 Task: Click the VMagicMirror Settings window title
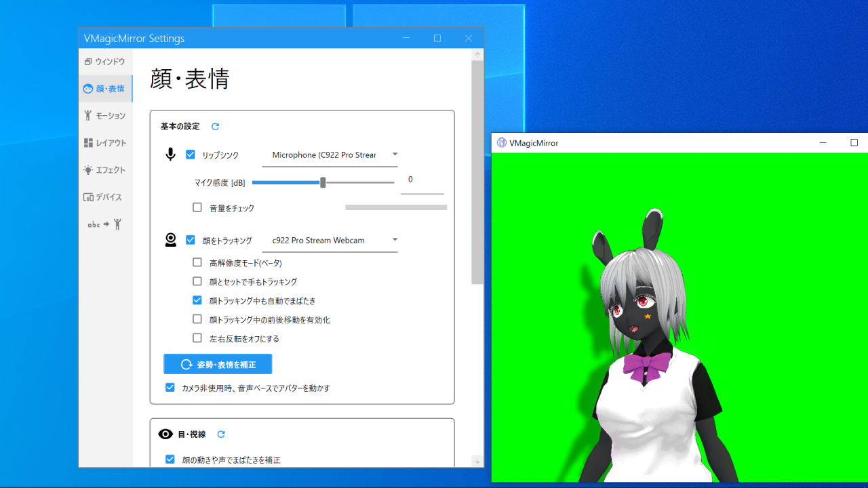(x=134, y=39)
